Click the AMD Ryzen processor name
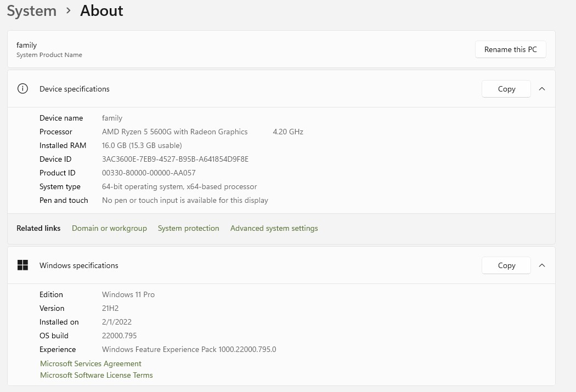576x392 pixels. point(174,132)
